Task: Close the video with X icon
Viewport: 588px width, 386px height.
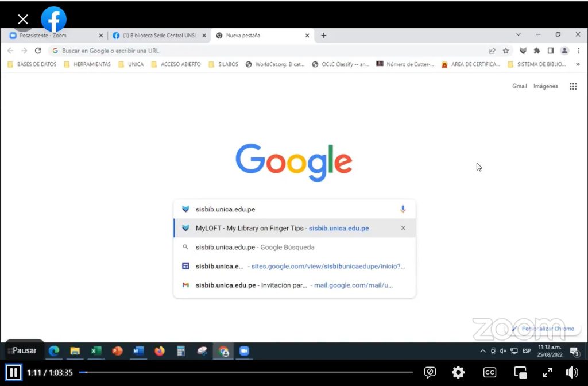Action: pyautogui.click(x=23, y=20)
